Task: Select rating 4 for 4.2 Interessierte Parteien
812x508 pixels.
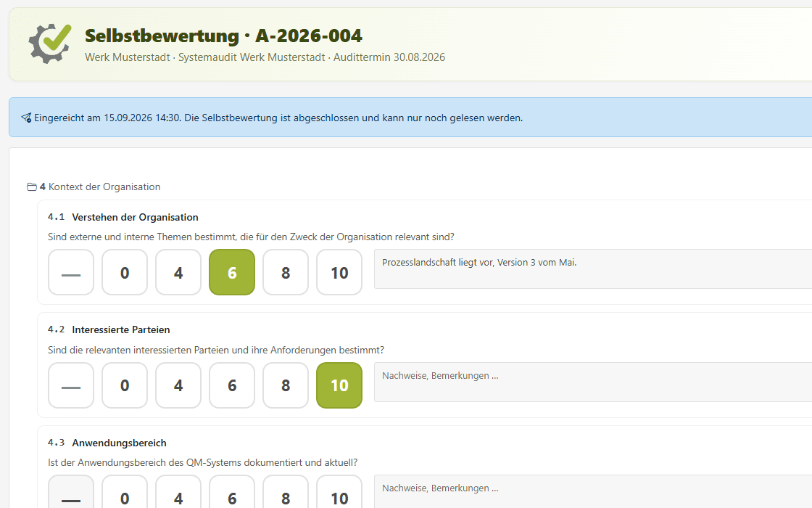Action: pyautogui.click(x=178, y=385)
